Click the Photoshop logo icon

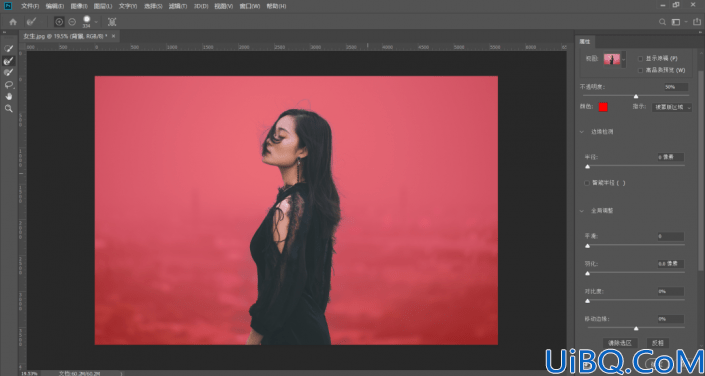[8, 6]
